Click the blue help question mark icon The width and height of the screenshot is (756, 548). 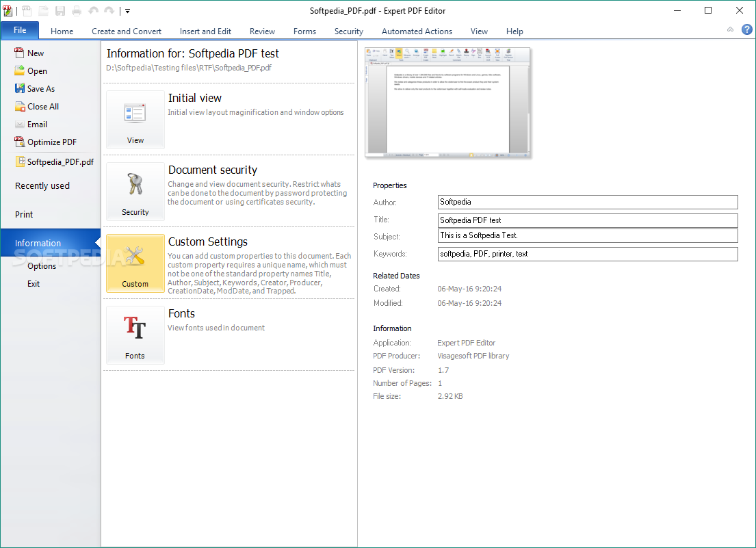[x=747, y=30]
